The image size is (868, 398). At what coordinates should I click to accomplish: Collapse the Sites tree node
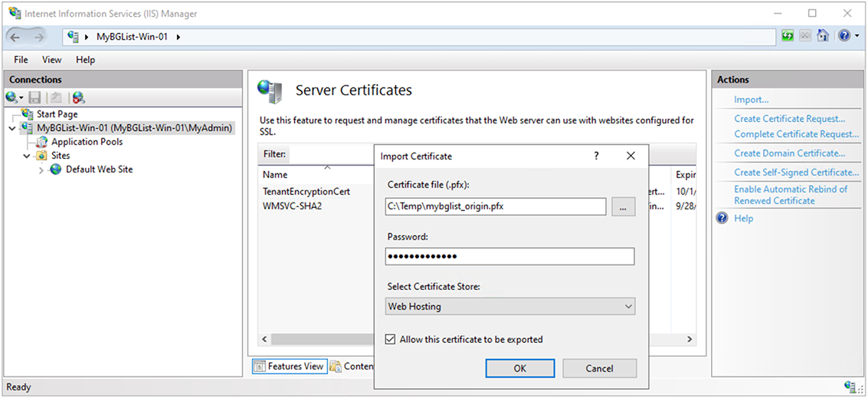(27, 156)
